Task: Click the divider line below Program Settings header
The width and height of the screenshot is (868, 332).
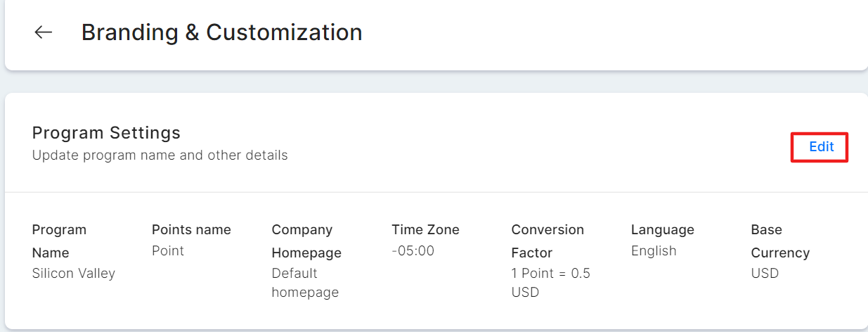Action: click(x=436, y=192)
